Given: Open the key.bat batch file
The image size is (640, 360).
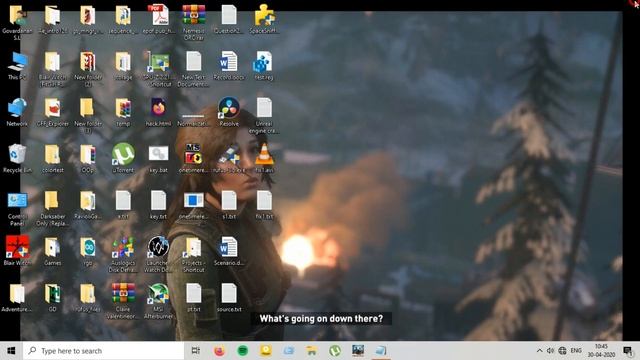Looking at the screenshot, I should click(158, 158).
